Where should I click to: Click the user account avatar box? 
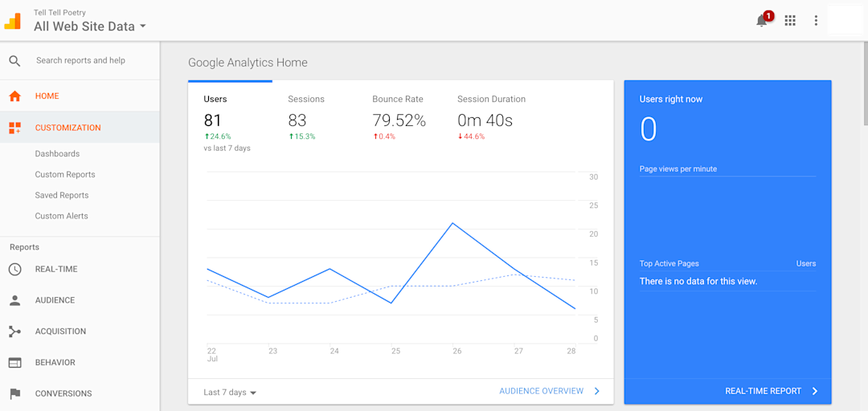point(845,20)
